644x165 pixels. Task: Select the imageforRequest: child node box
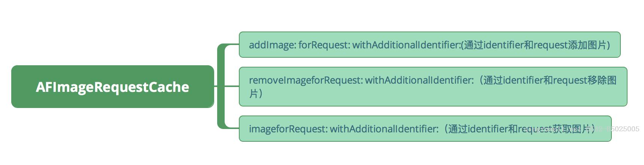[x=425, y=129]
